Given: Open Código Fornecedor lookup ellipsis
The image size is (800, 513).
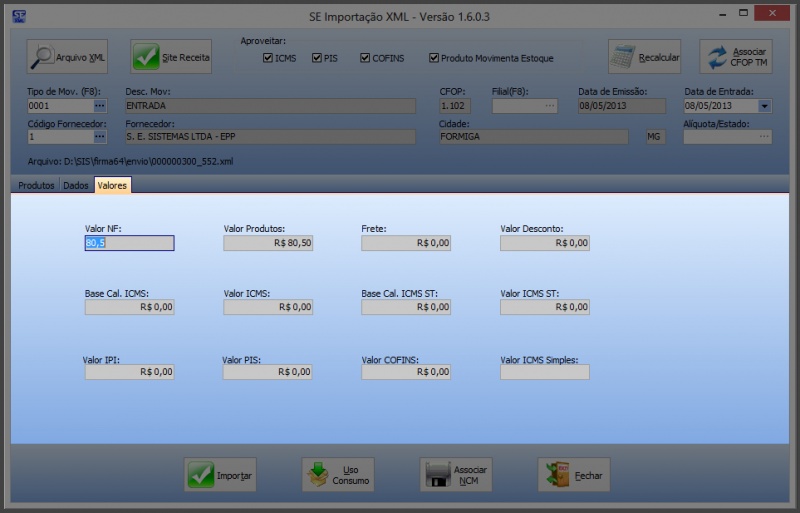Looking at the screenshot, I should (100, 137).
